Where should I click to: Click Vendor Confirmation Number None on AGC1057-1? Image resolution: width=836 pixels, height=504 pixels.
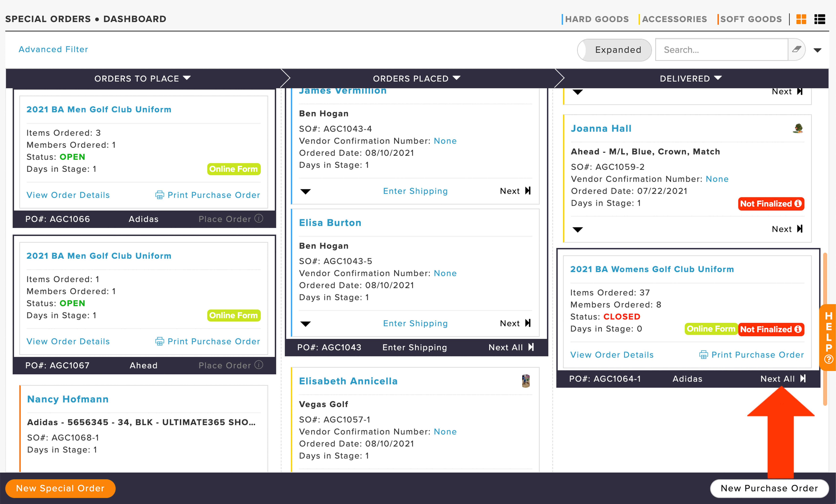(x=445, y=432)
